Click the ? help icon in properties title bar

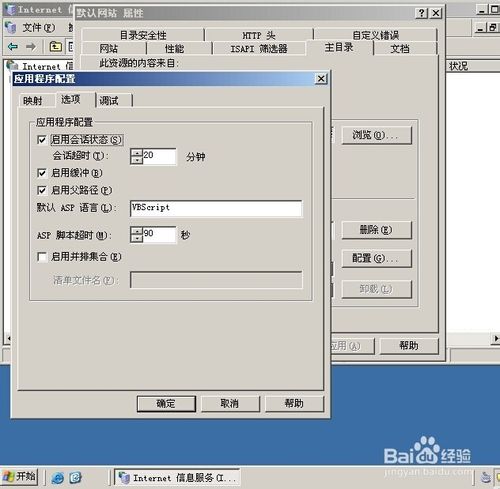(422, 13)
